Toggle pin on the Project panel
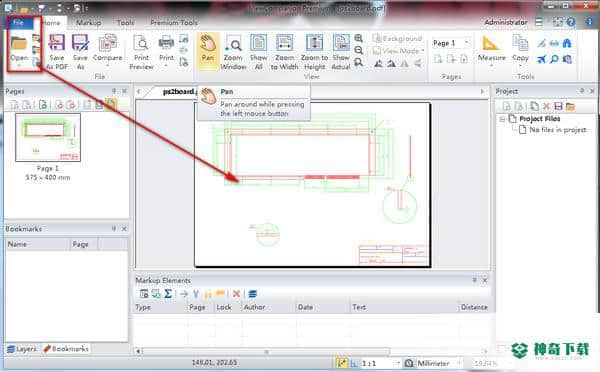Image resolution: width=600 pixels, height=372 pixels. tap(582, 91)
